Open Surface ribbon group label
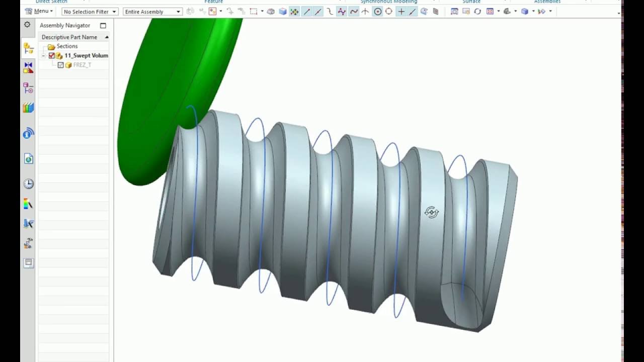This screenshot has height=362, width=644. 471,2
